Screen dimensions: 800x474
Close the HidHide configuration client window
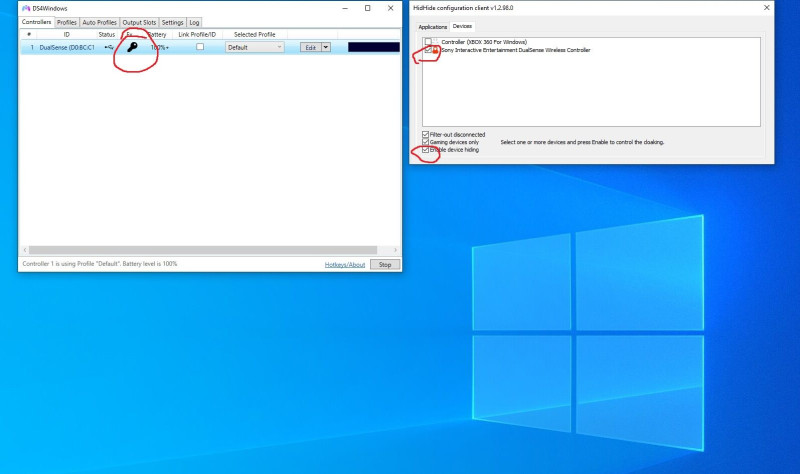(766, 8)
